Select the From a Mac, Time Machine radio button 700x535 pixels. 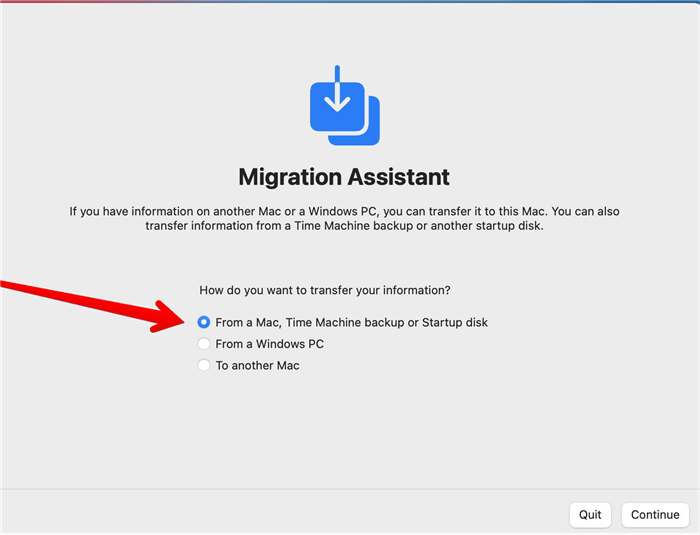204,323
